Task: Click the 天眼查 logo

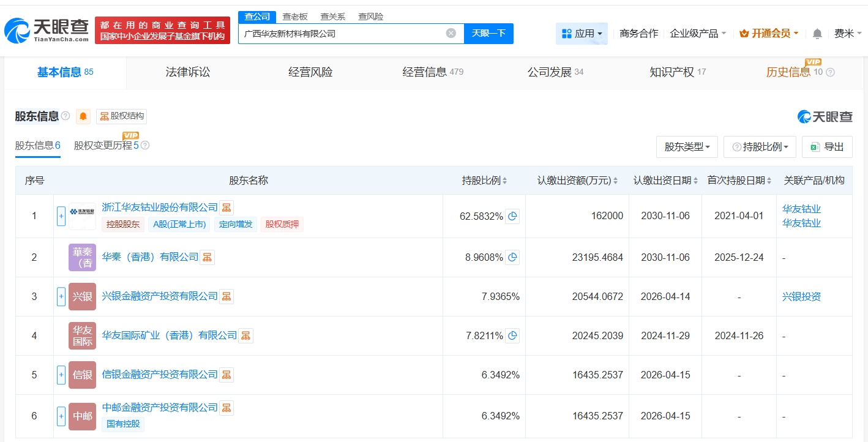Action: click(47, 30)
